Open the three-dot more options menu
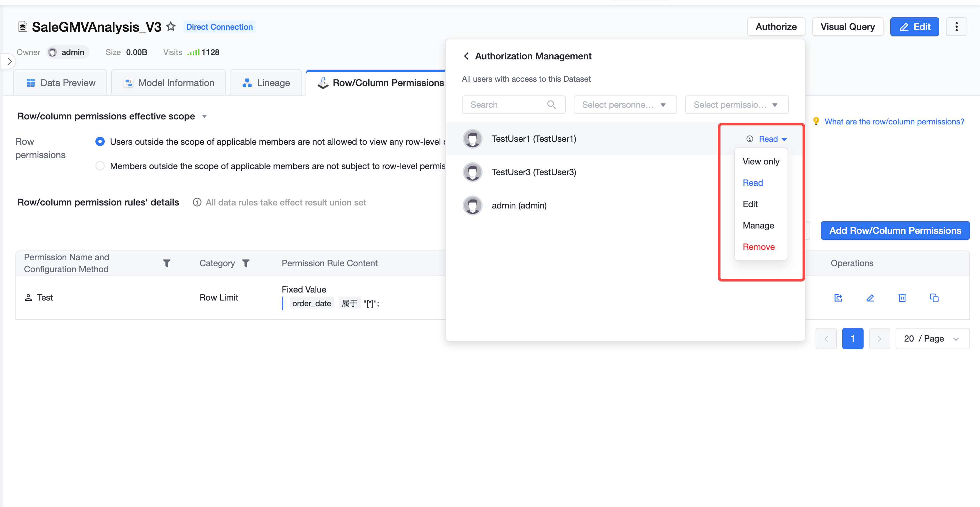The height and width of the screenshot is (507, 980). (x=956, y=27)
